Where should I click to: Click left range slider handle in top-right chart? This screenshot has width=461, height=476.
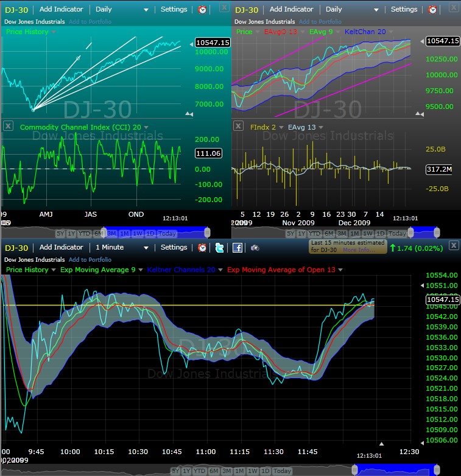click(x=410, y=233)
